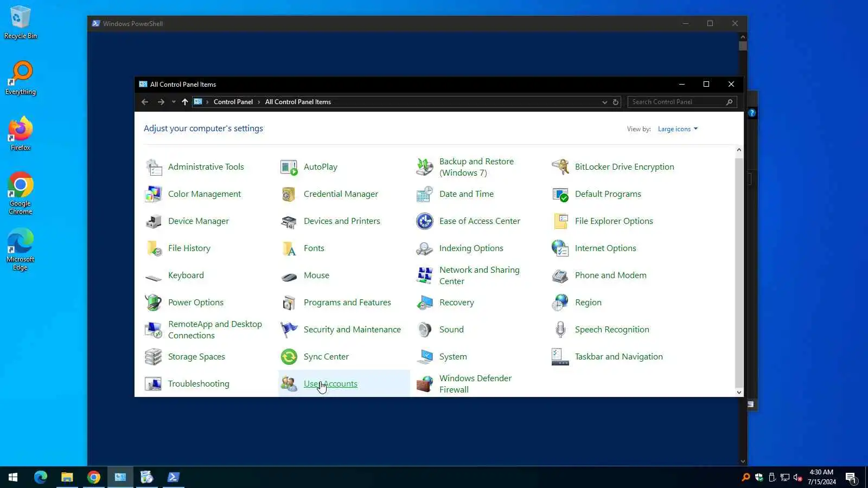868x488 pixels.
Task: Go to Control Panel breadcrumb
Action: click(x=233, y=102)
